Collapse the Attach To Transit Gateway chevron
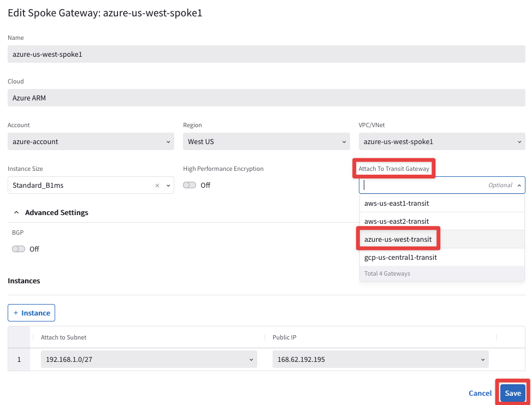The image size is (532, 405). click(519, 186)
